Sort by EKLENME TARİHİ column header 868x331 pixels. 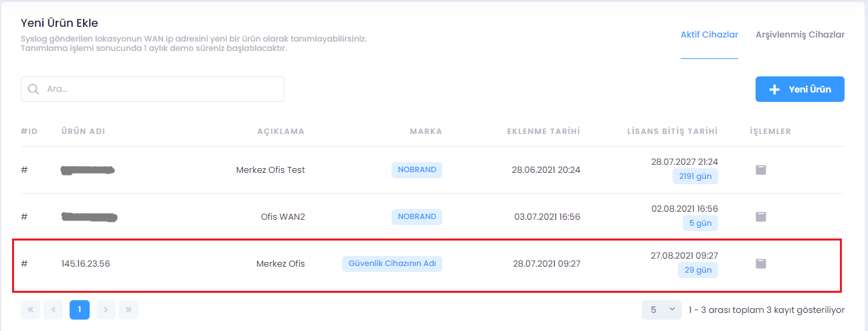coord(543,131)
